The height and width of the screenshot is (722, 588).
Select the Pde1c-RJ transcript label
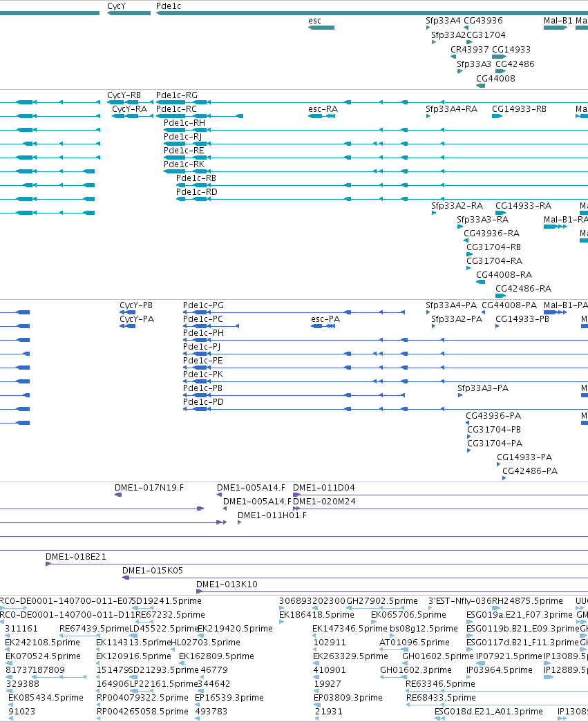(x=183, y=137)
